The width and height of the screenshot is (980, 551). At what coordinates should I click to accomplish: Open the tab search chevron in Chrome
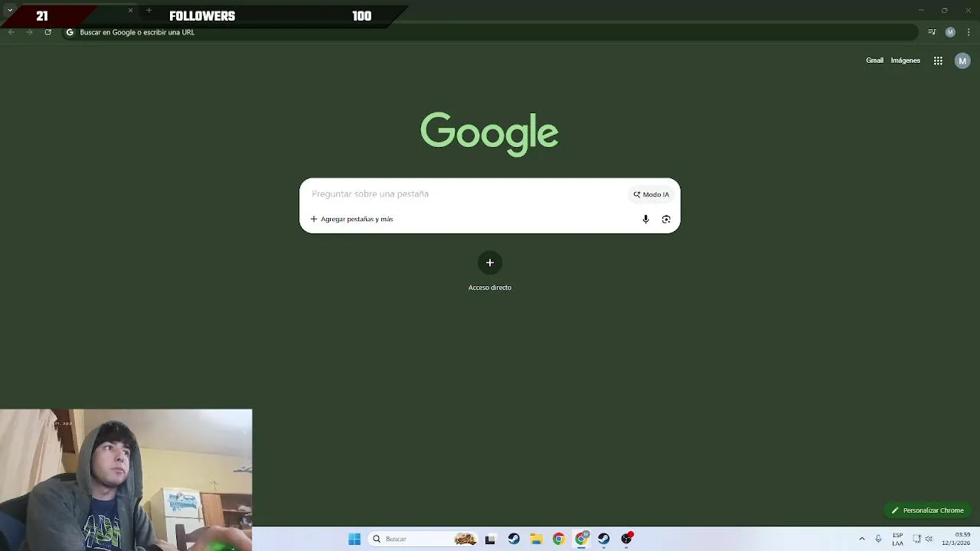click(10, 10)
